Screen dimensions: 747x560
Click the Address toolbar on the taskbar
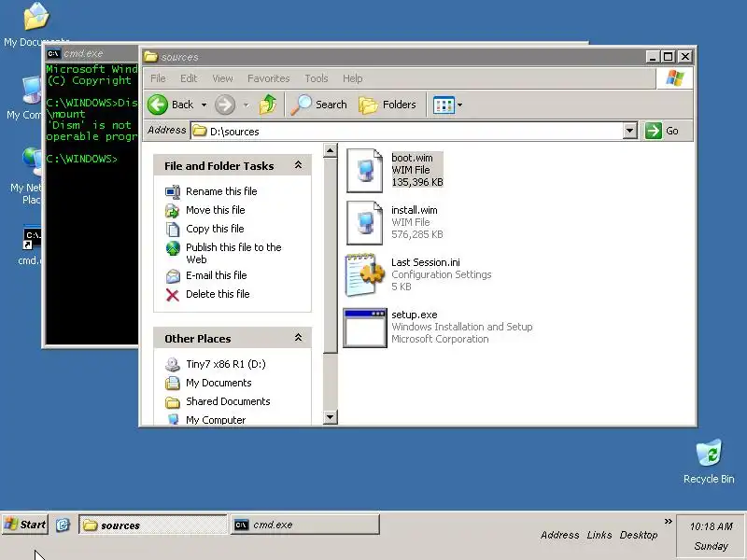[559, 535]
